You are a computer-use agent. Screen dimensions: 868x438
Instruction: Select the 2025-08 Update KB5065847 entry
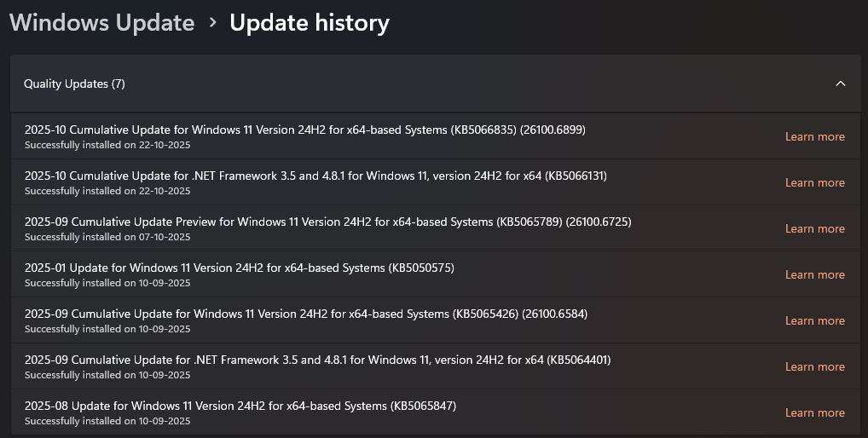(240, 406)
